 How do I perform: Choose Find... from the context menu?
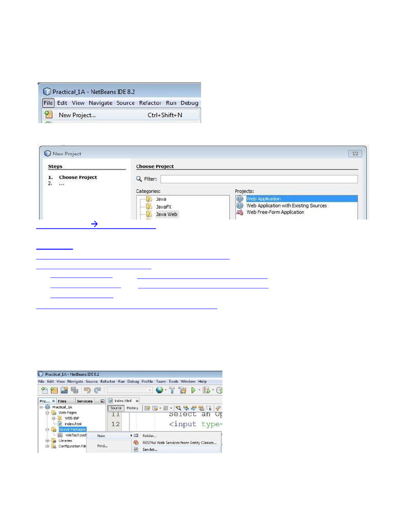coord(102,446)
